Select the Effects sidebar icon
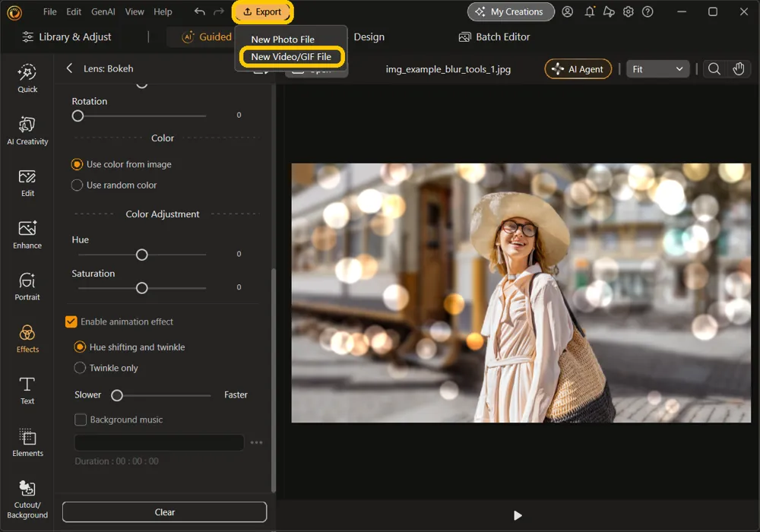 point(27,339)
